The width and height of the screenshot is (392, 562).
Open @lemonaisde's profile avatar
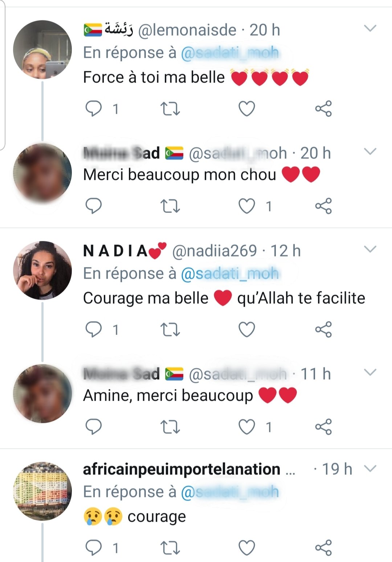[42, 49]
